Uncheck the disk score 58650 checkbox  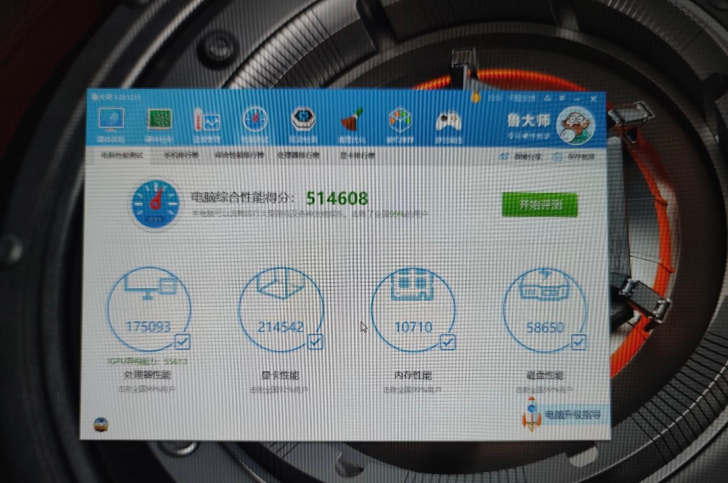point(578,343)
